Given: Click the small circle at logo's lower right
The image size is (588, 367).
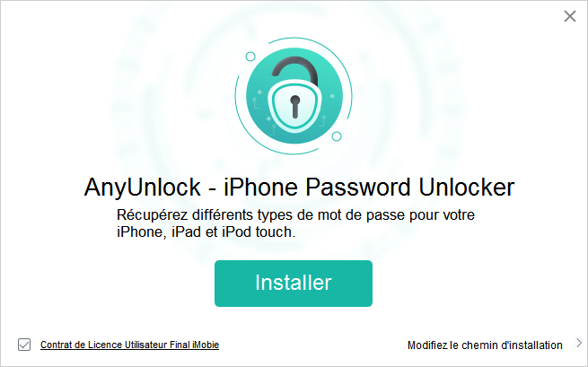Looking at the screenshot, I should point(337,136).
